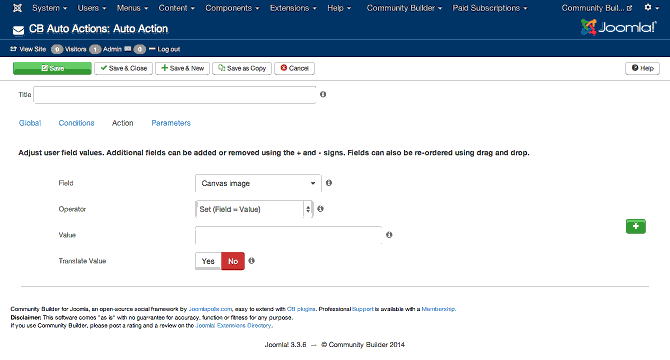The width and height of the screenshot is (670, 360).
Task: Open the Help menu in the top bar
Action: pyautogui.click(x=339, y=8)
